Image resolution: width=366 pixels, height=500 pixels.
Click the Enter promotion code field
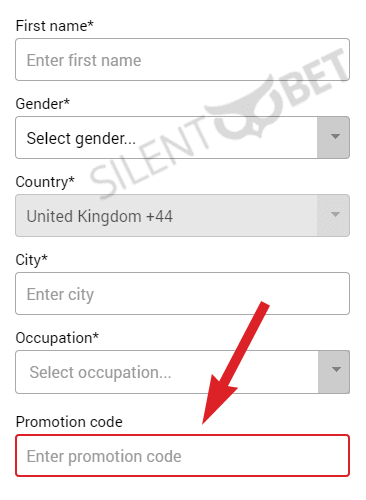[x=182, y=456]
